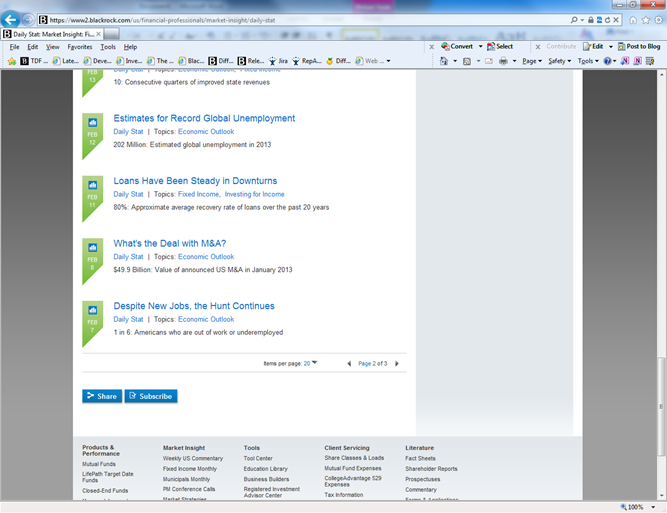This screenshot has height=513, width=667.
Task: Open the Items per page 20 dropdown
Action: [x=310, y=363]
